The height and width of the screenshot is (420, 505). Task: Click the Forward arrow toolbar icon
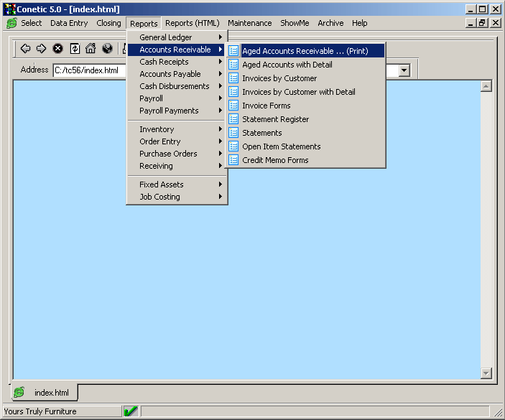pos(41,49)
